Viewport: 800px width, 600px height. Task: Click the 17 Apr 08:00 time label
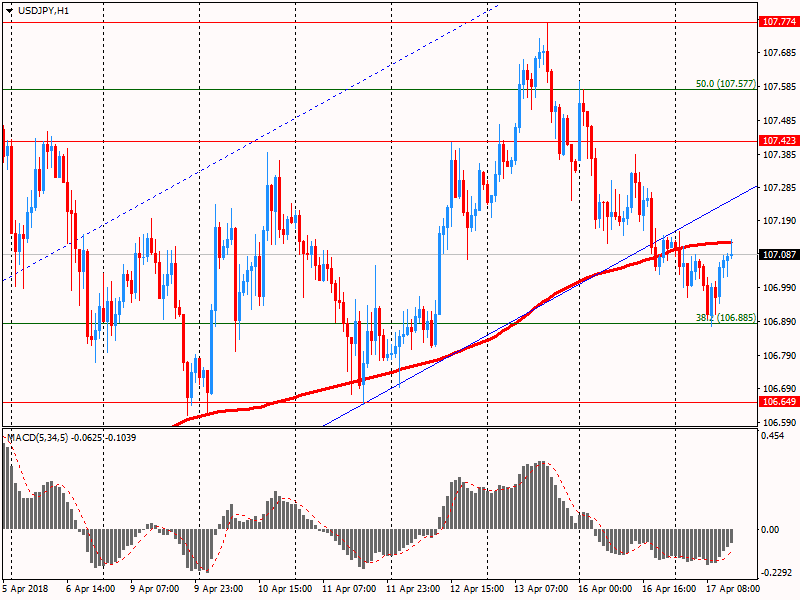tap(733, 589)
